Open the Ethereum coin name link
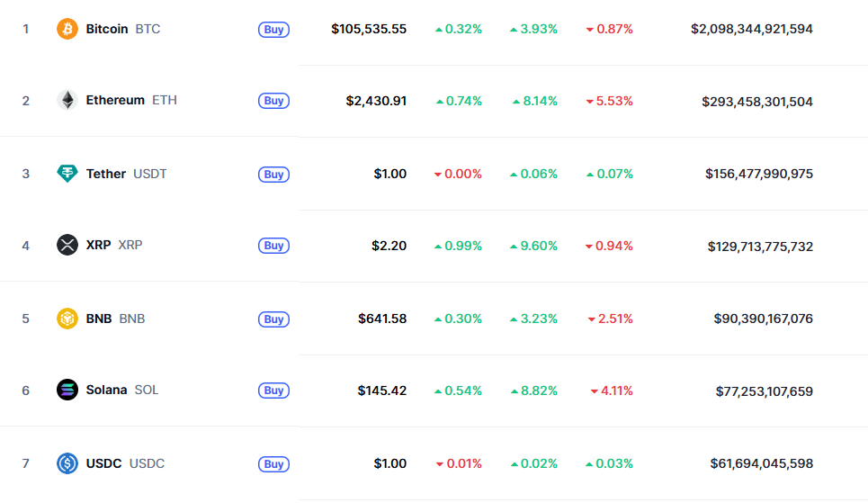 (115, 100)
